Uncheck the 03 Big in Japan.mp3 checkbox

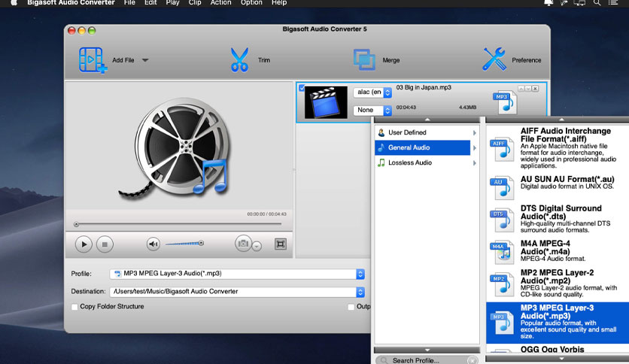point(302,87)
